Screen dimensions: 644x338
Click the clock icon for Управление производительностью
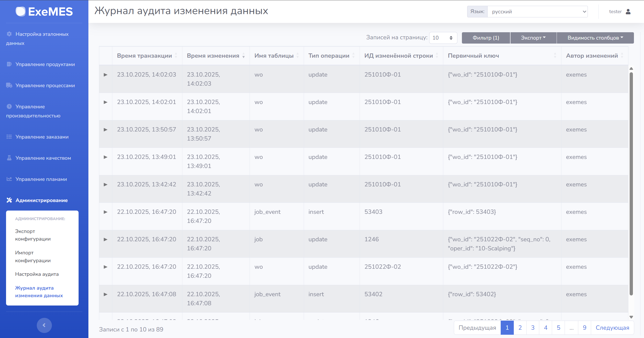point(9,107)
